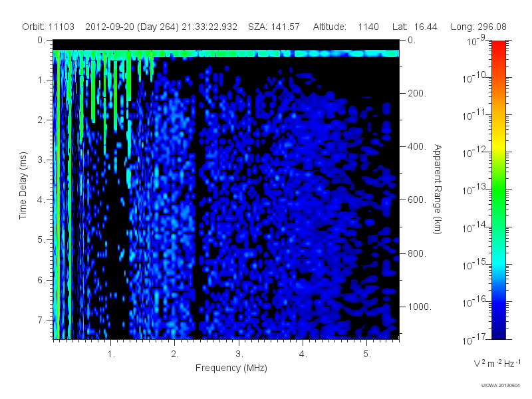
Task: Click the '2.' tick on frequency axis
Action: (x=175, y=354)
